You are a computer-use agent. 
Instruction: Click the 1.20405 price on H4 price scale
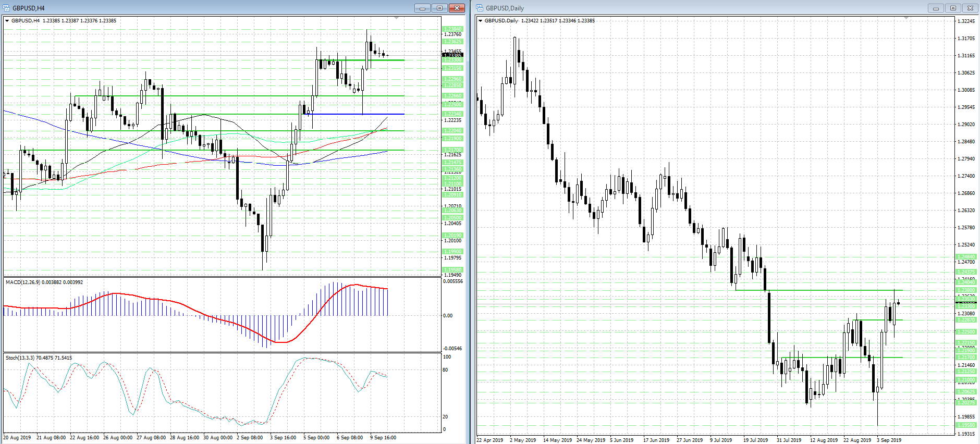point(452,224)
